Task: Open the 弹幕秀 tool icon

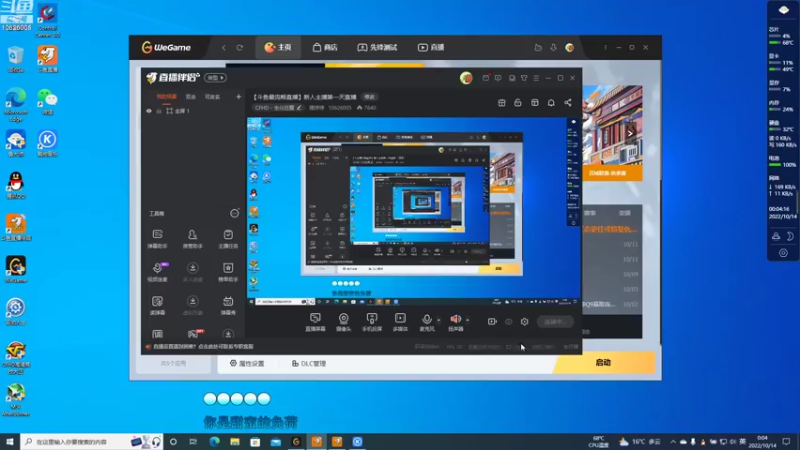Action: (x=228, y=305)
